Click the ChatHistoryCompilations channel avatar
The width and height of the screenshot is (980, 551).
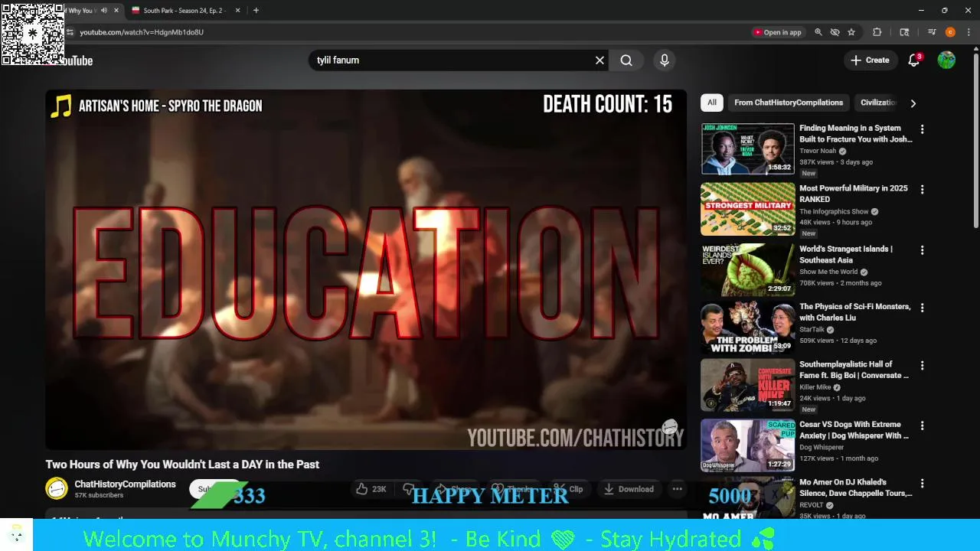point(57,488)
